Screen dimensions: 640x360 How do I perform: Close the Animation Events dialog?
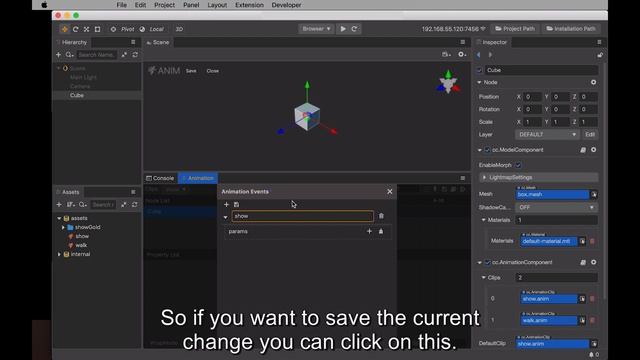[x=390, y=191]
